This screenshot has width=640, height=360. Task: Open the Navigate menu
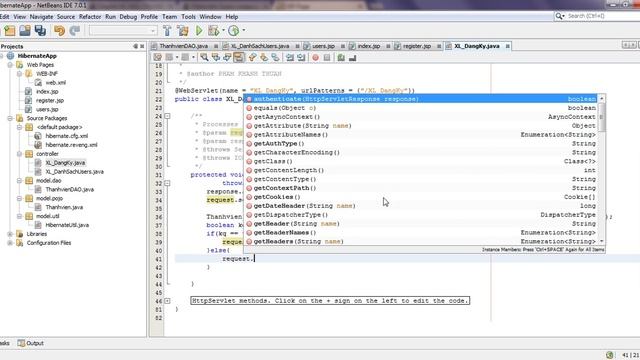41,17
